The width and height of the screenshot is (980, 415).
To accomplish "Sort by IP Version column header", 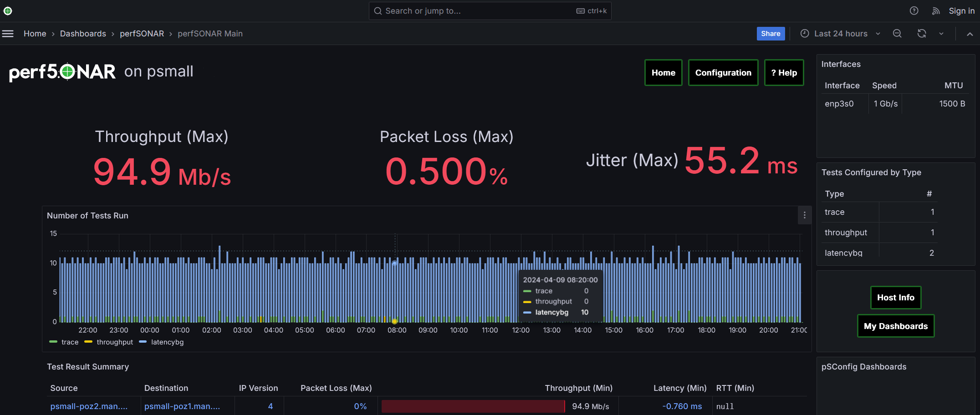I will [258, 388].
